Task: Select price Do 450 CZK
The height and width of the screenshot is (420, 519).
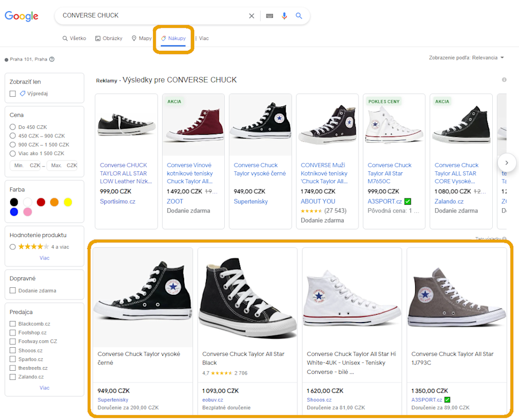Action: click(13, 127)
